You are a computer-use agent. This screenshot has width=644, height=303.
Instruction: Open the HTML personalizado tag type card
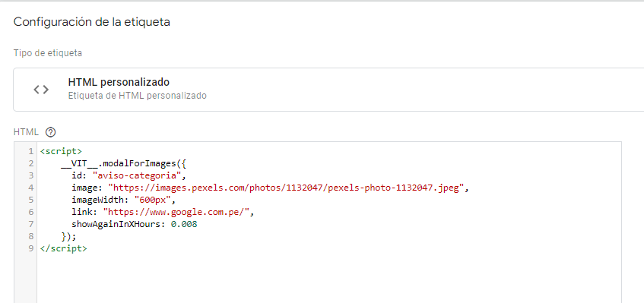click(328, 90)
